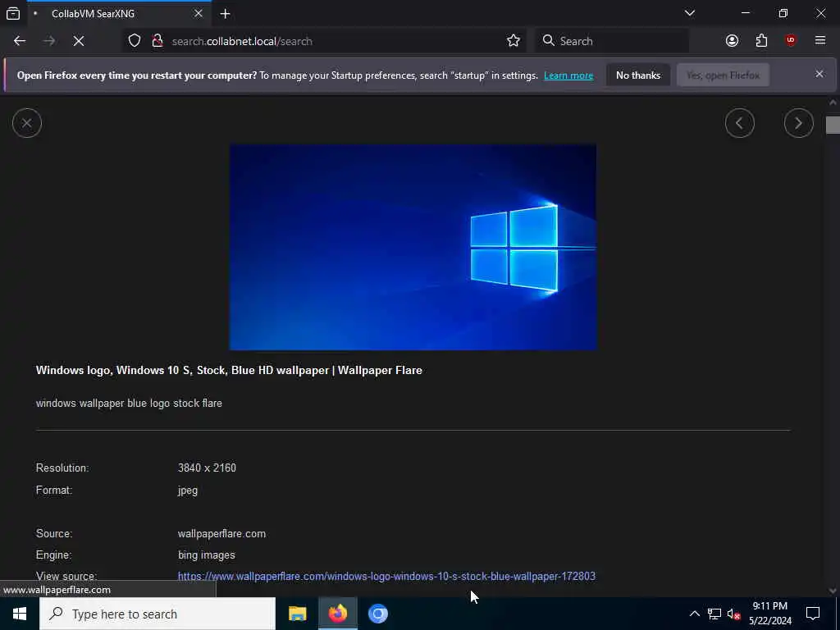The image size is (840, 630).
Task: Click source wallpaperflare.com text
Action: tap(221, 533)
